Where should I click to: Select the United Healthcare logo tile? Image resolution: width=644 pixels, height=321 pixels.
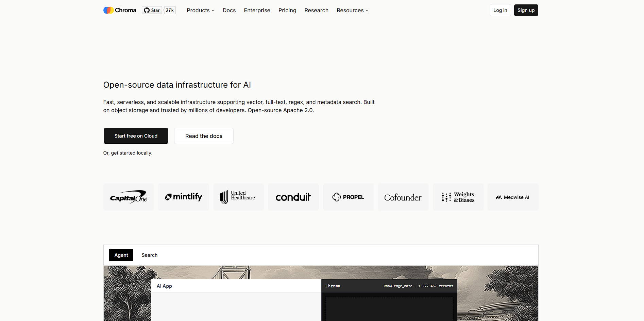coord(238,197)
